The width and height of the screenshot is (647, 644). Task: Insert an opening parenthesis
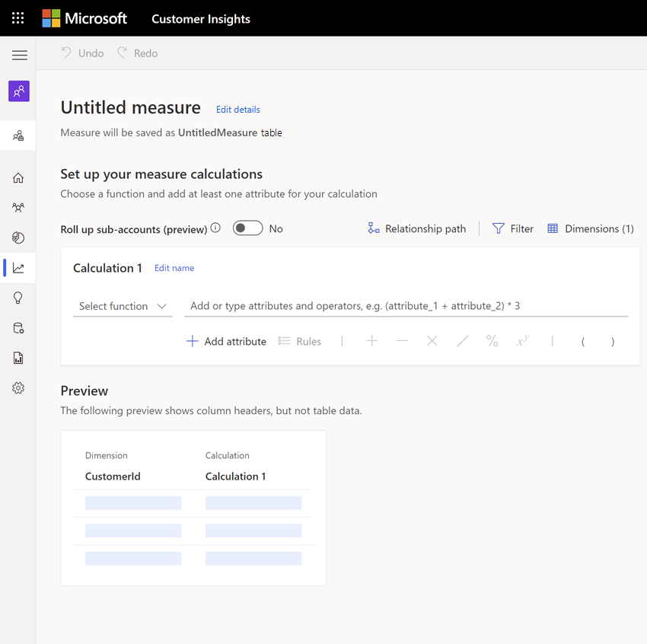click(x=582, y=342)
